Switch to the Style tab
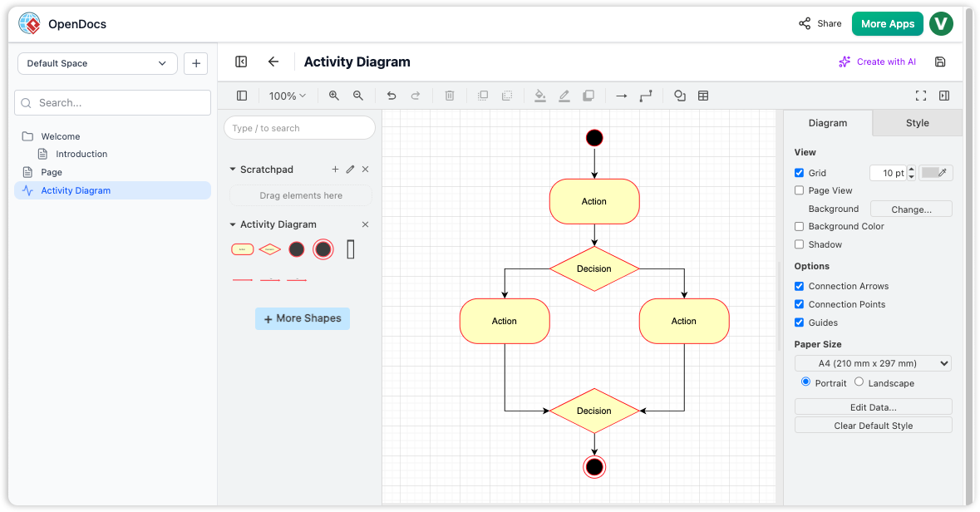The image size is (980, 512). pos(916,122)
